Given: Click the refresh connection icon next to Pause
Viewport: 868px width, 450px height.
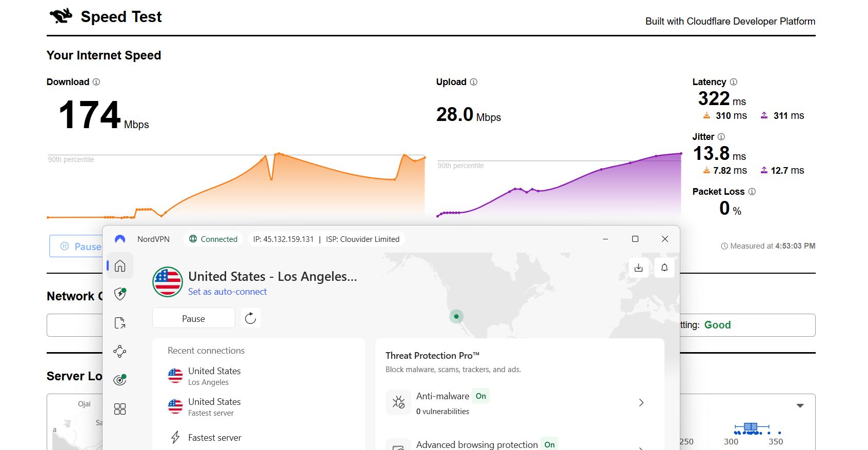Looking at the screenshot, I should point(250,318).
